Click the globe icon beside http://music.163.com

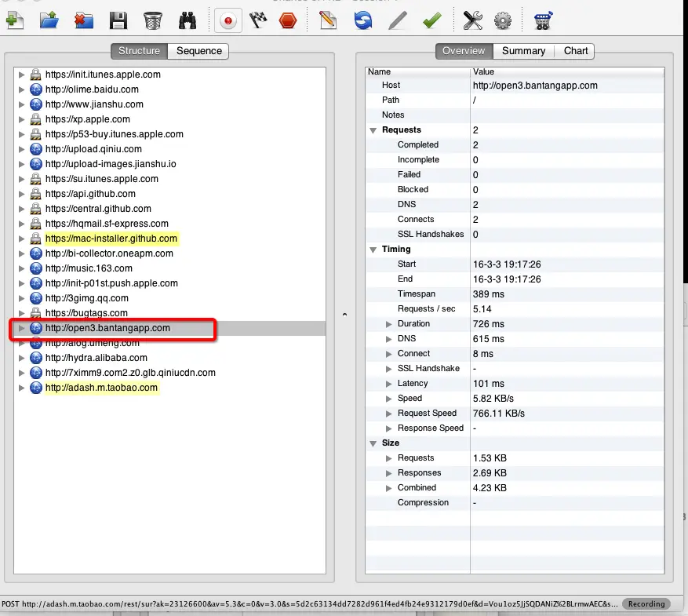pyautogui.click(x=35, y=268)
